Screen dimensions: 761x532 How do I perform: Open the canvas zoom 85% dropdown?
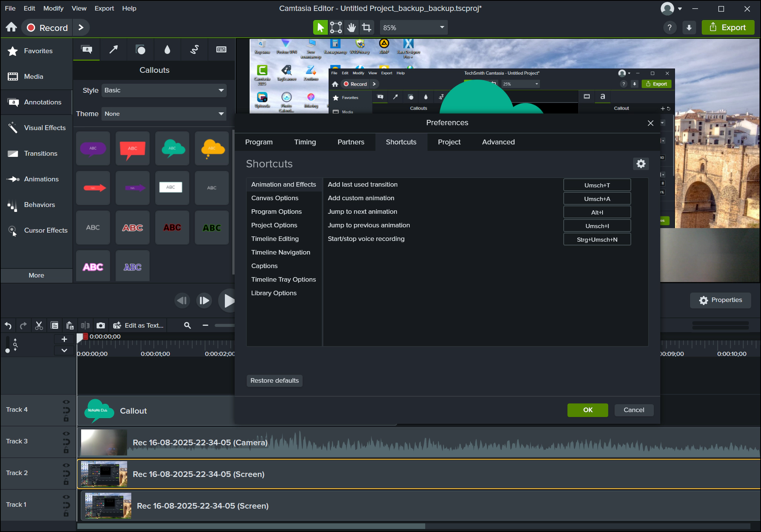[414, 28]
